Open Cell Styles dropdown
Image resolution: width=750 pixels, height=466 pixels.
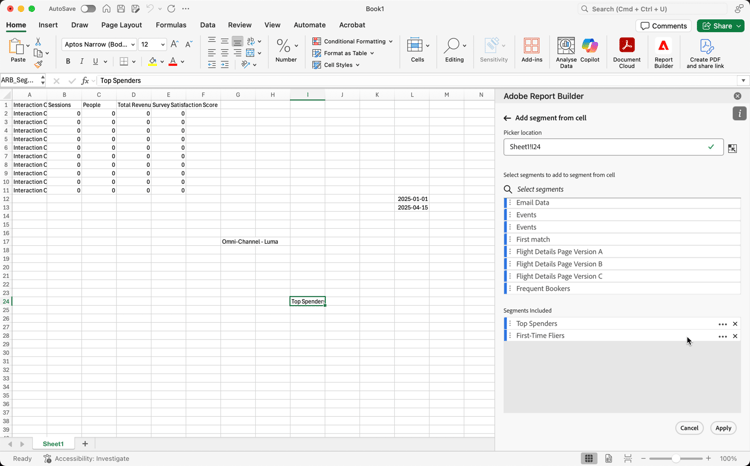[x=336, y=65]
